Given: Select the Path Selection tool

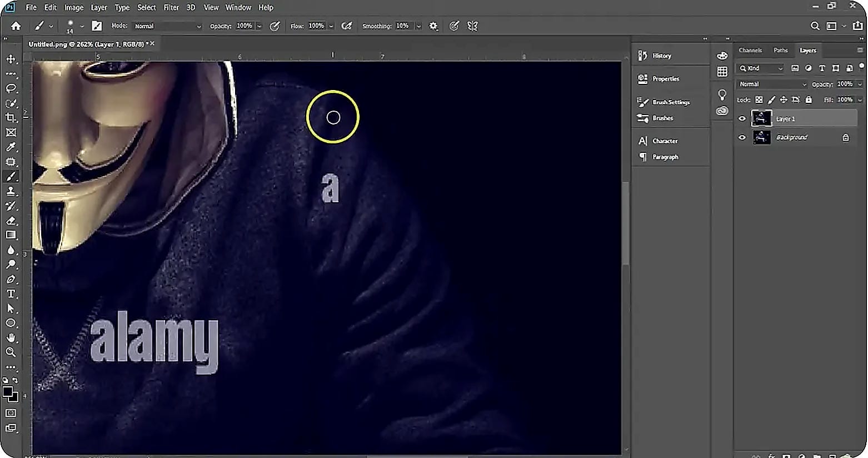Looking at the screenshot, I should pyautogui.click(x=11, y=308).
